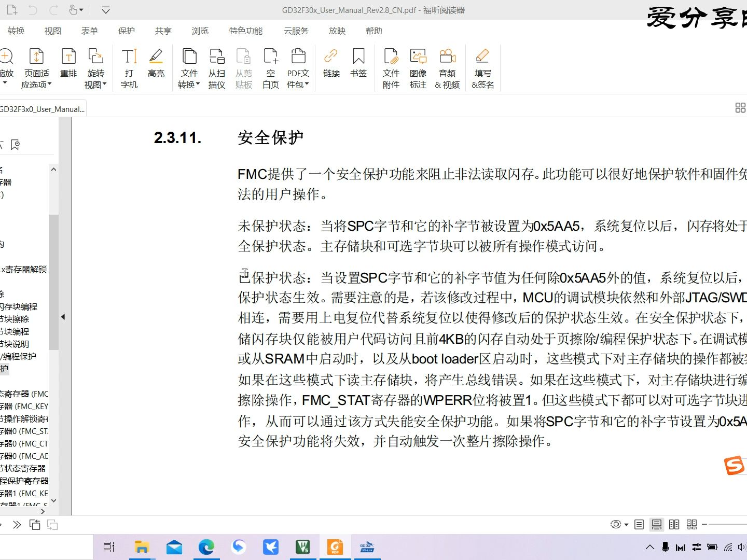Viewport: 747px width, 560px height.
Task: Select the 打字机 typewriter tool
Action: [x=129, y=68]
